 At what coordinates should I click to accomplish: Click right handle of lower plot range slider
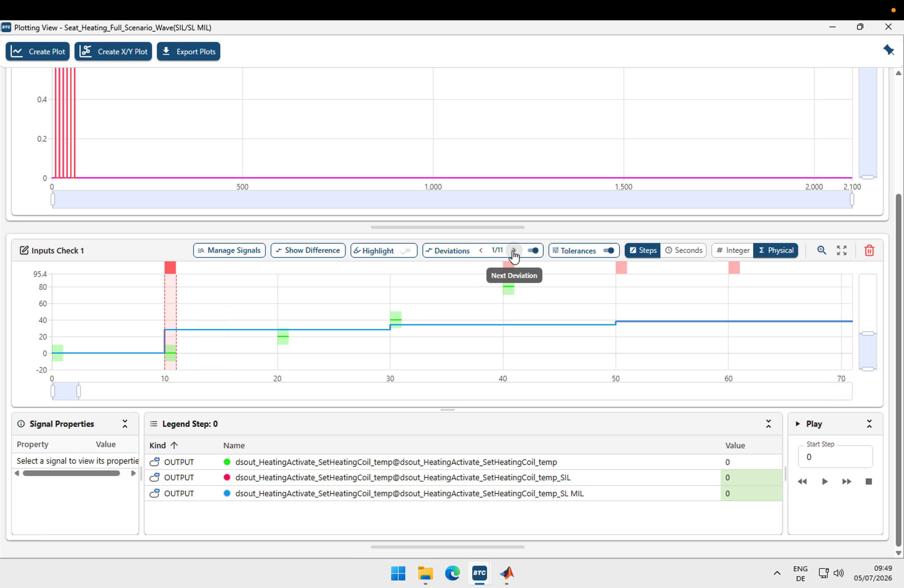coord(79,391)
